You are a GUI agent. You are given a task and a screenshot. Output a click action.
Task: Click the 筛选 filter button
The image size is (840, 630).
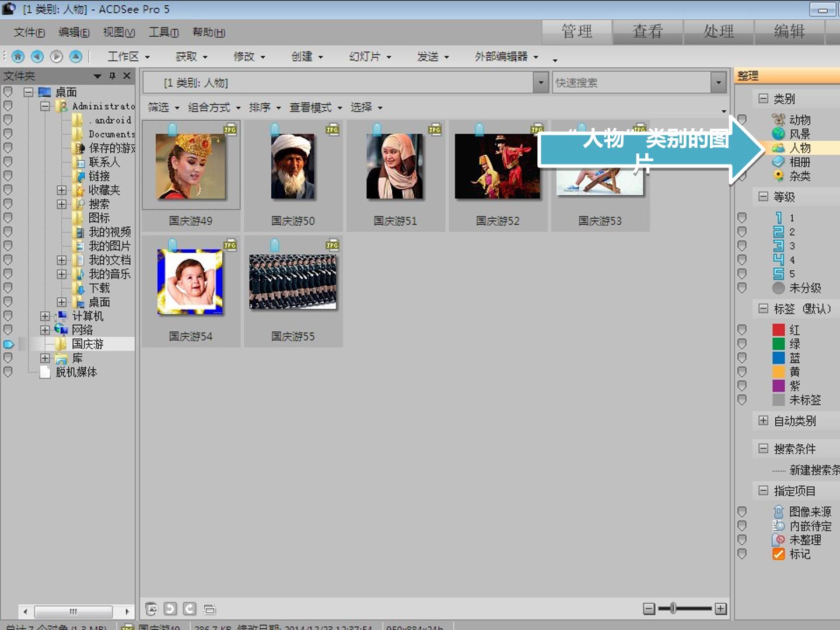tap(163, 107)
